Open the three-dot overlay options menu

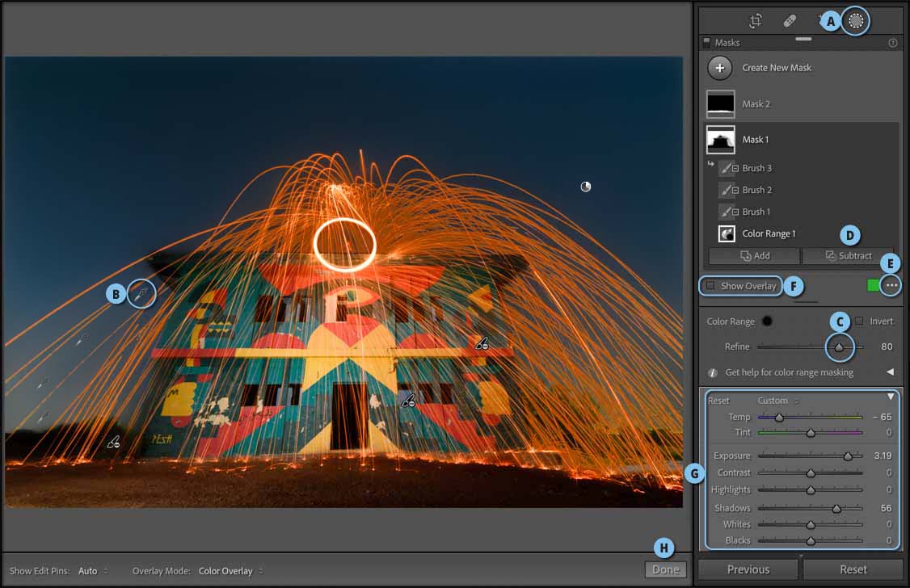pos(891,285)
